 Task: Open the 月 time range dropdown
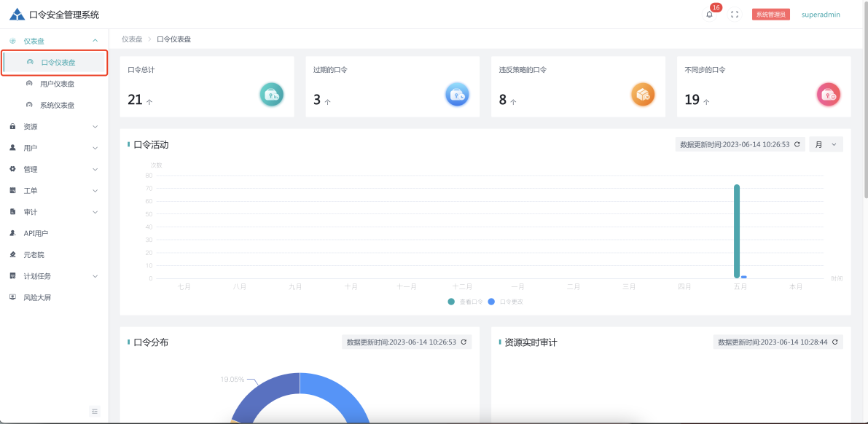[x=826, y=144]
